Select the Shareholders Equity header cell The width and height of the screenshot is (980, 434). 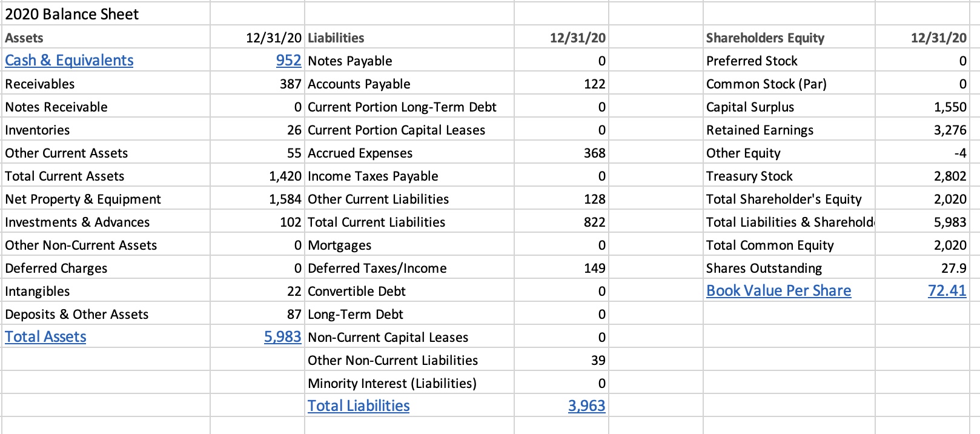pos(789,38)
